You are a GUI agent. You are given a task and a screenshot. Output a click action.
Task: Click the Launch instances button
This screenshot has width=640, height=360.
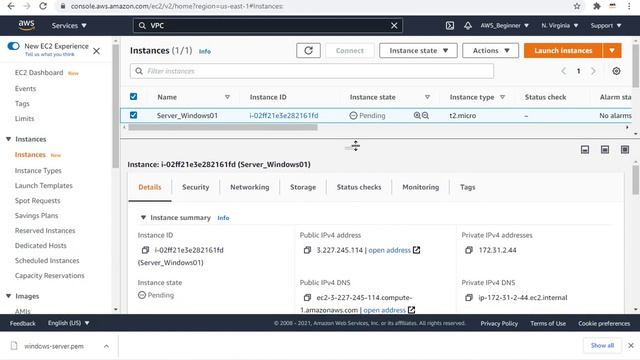coord(563,51)
